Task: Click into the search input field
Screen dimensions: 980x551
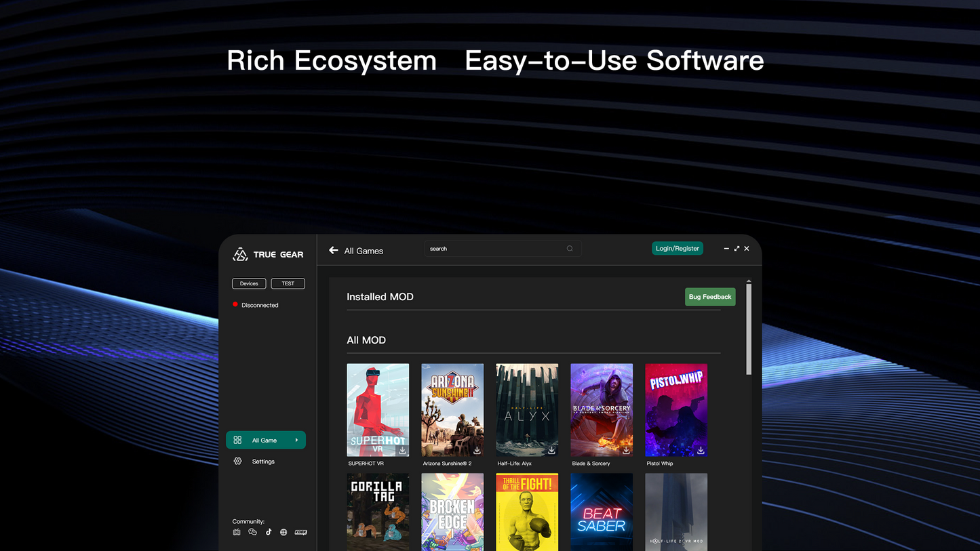Action: click(x=495, y=249)
